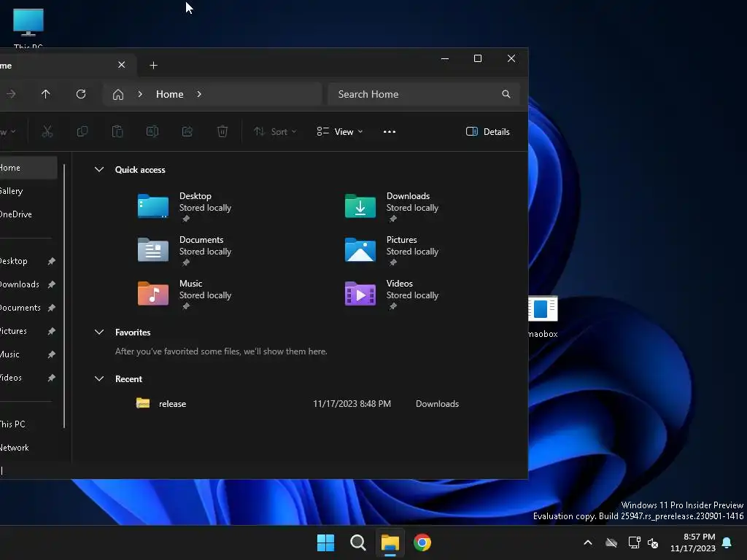Viewport: 747px width, 560px height.
Task: Show hidden icons in system tray
Action: tap(588, 542)
